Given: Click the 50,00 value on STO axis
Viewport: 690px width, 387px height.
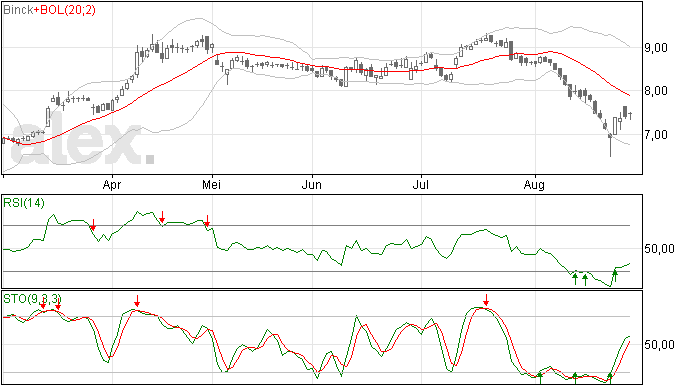Looking at the screenshot, I should coord(659,344).
